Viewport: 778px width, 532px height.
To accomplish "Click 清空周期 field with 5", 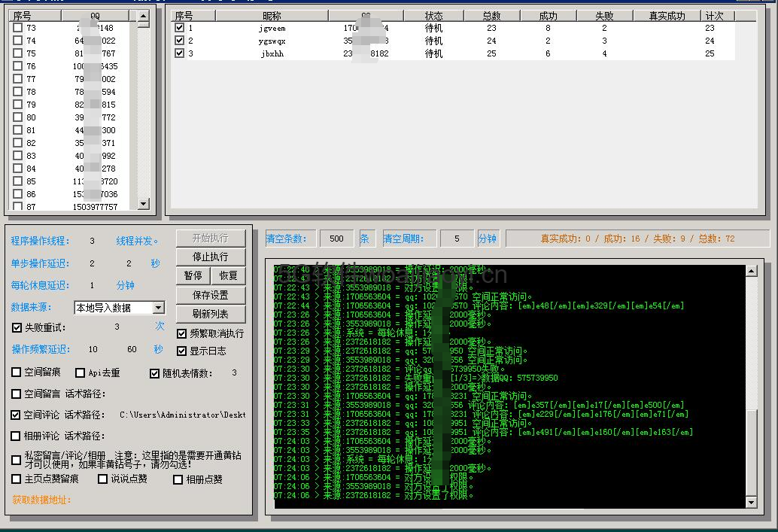I will pyautogui.click(x=457, y=239).
